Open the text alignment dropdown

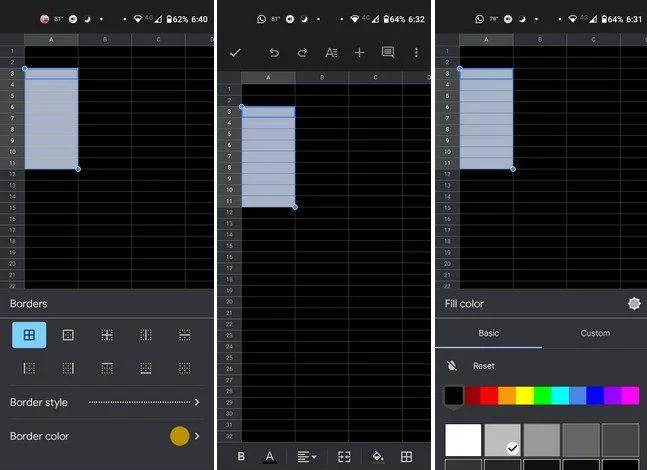point(307,456)
